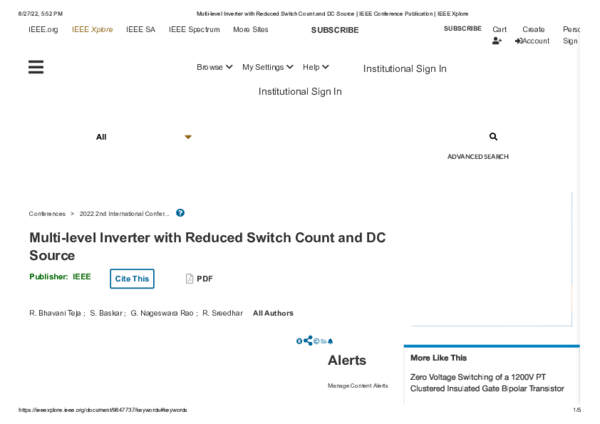The height and width of the screenshot is (424, 600).
Task: Open IEEE Spectrum site link
Action: click(x=194, y=30)
